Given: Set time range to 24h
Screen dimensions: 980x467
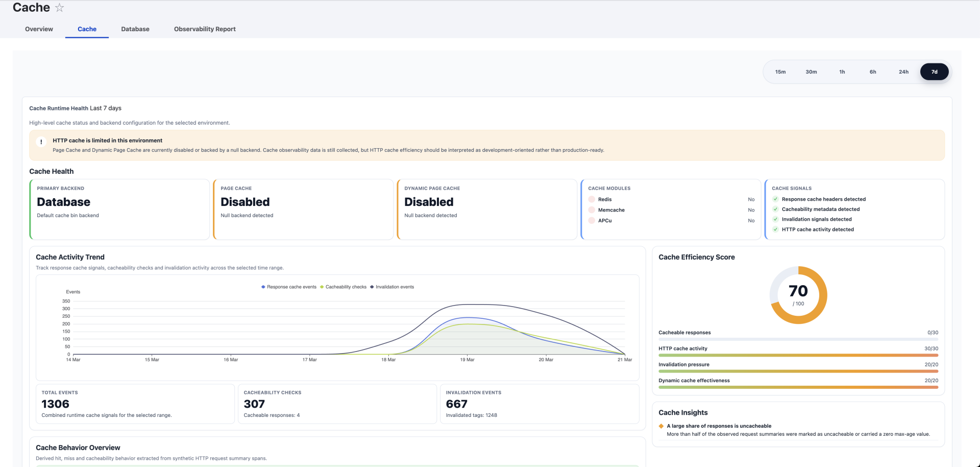Looking at the screenshot, I should pyautogui.click(x=903, y=72).
